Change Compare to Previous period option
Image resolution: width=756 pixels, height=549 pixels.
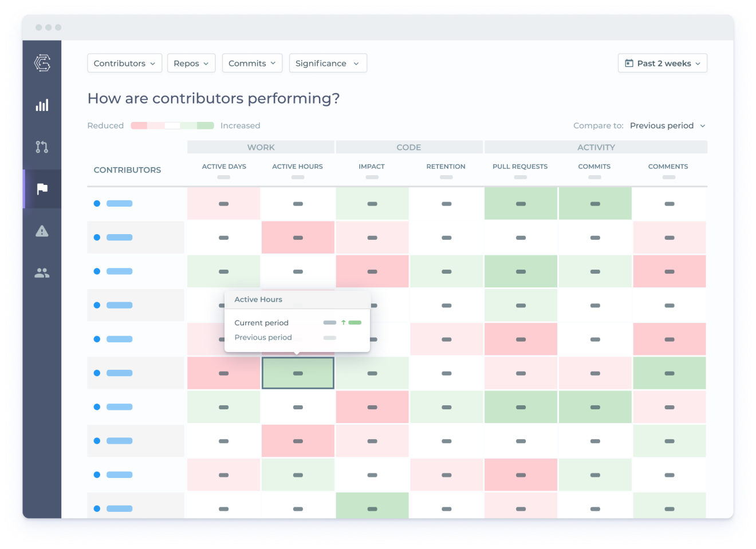click(x=668, y=125)
